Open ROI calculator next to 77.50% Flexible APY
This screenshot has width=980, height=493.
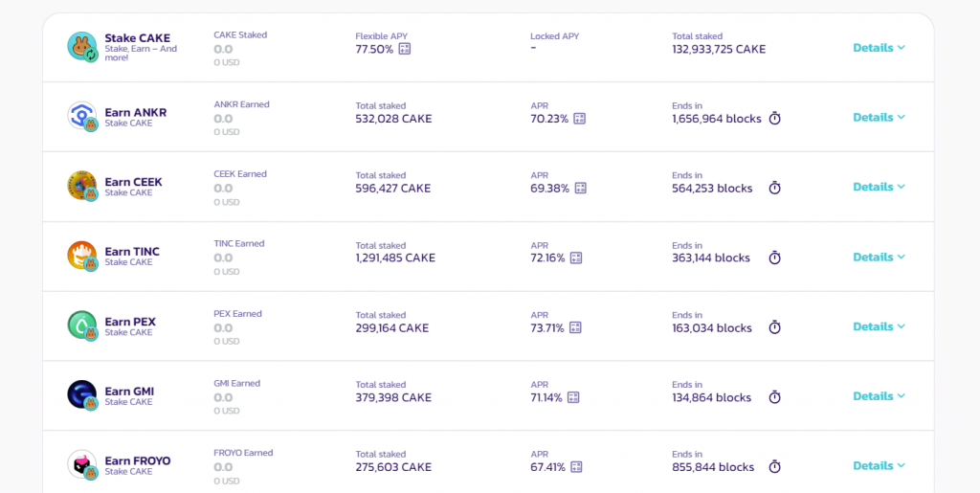pos(405,49)
